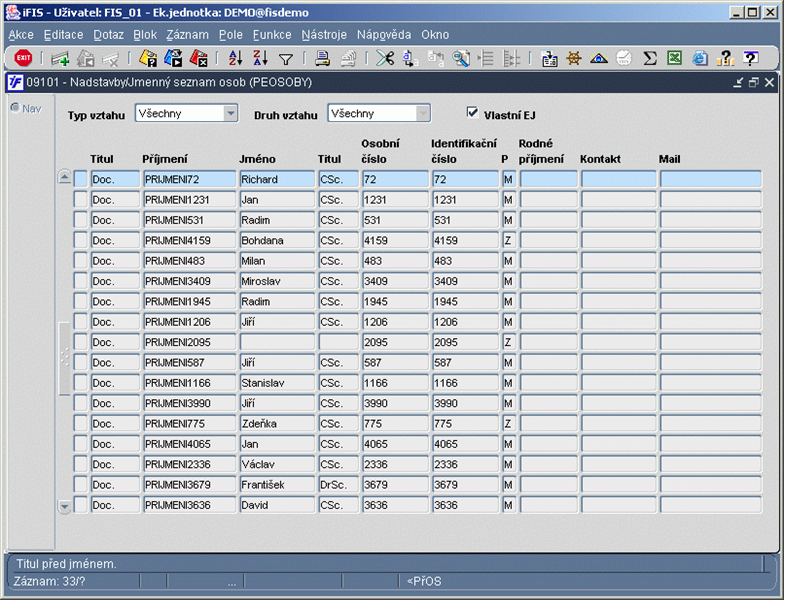Export to Excel with green X icon
Screen dimensions: 785x601
(x=674, y=59)
